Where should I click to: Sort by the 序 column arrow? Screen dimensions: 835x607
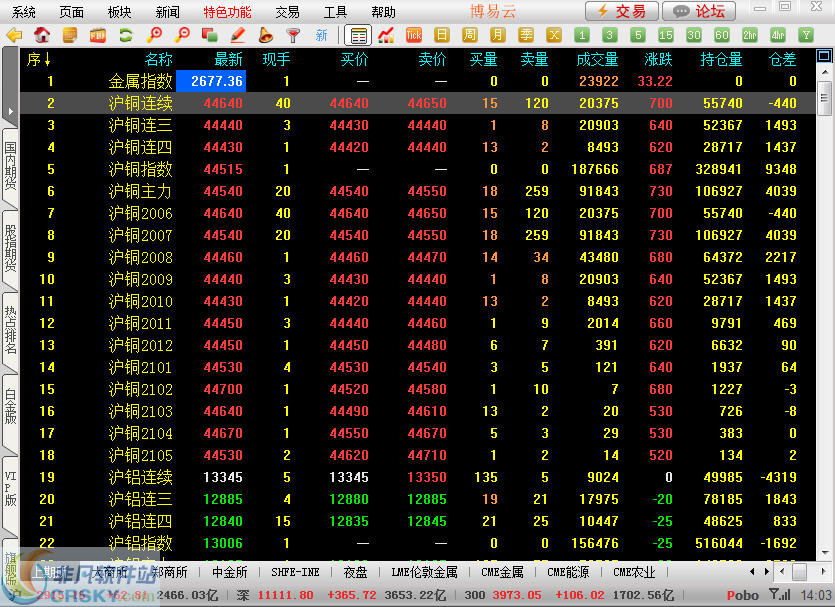point(39,60)
